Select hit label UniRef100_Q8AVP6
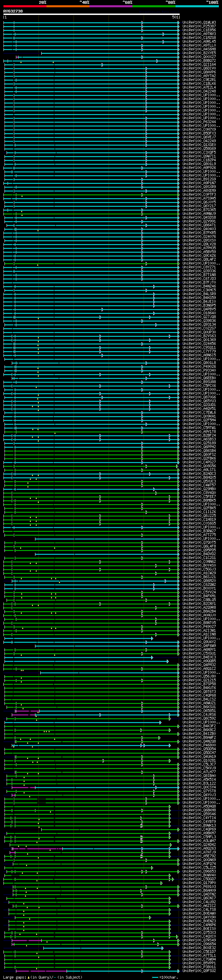Screen dimensions: 222x980 pos(199,72)
